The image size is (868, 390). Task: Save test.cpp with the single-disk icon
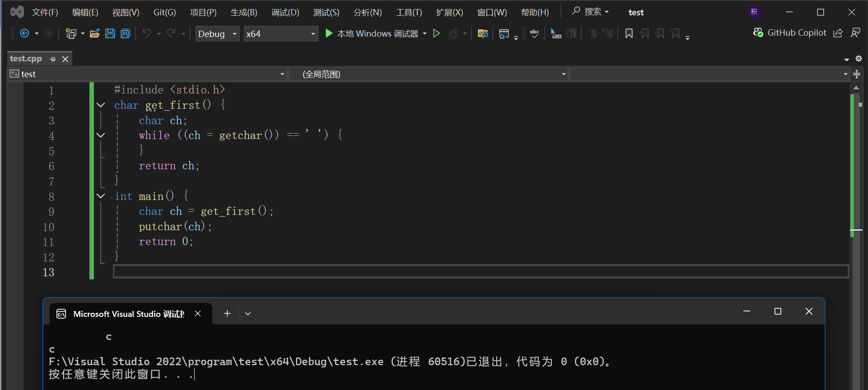point(110,33)
